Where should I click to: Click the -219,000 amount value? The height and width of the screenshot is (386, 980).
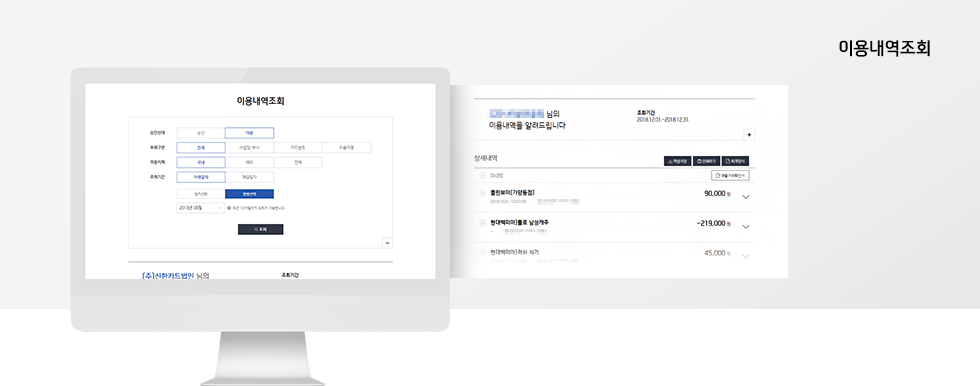point(711,223)
